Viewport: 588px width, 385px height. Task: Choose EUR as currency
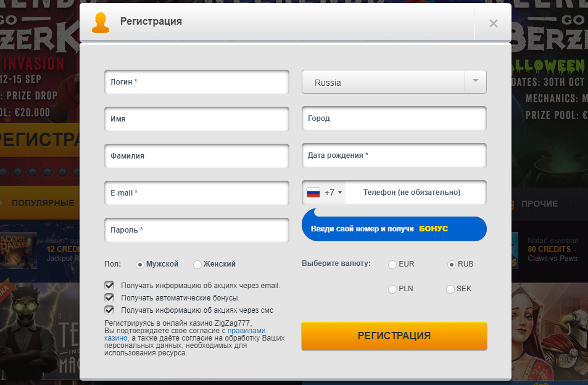click(392, 265)
